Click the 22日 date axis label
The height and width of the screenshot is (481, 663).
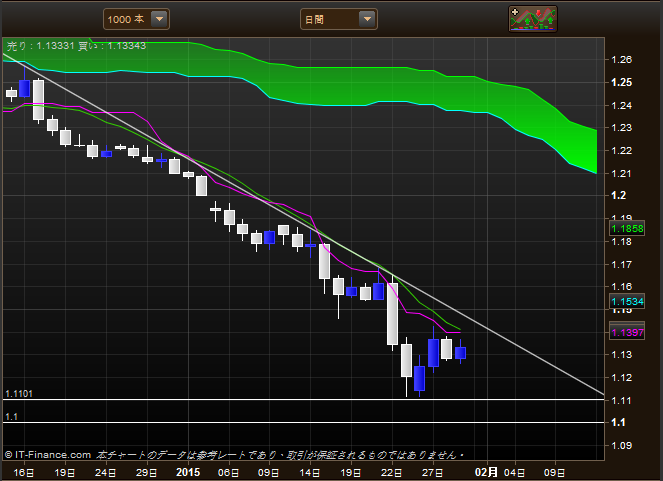(x=392, y=473)
